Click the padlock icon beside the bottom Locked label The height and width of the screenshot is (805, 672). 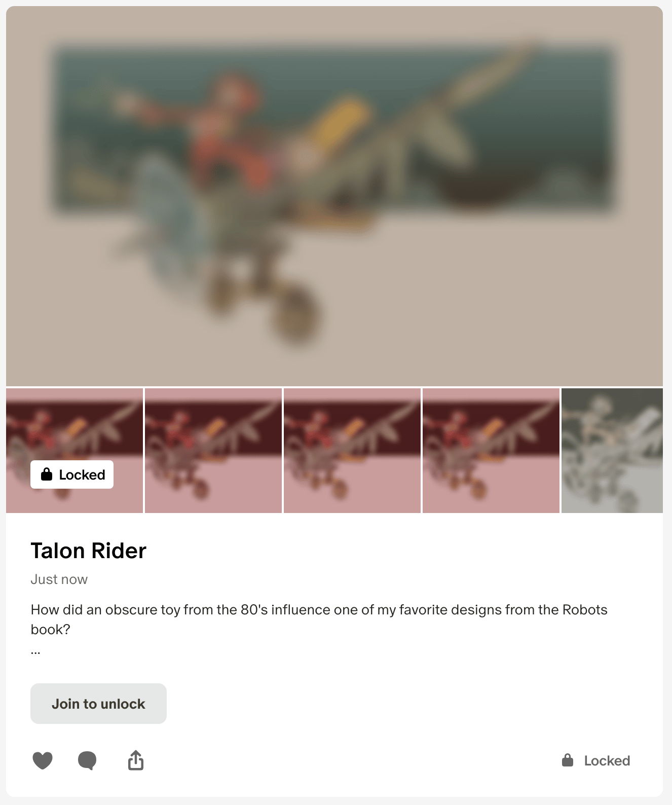coord(568,760)
